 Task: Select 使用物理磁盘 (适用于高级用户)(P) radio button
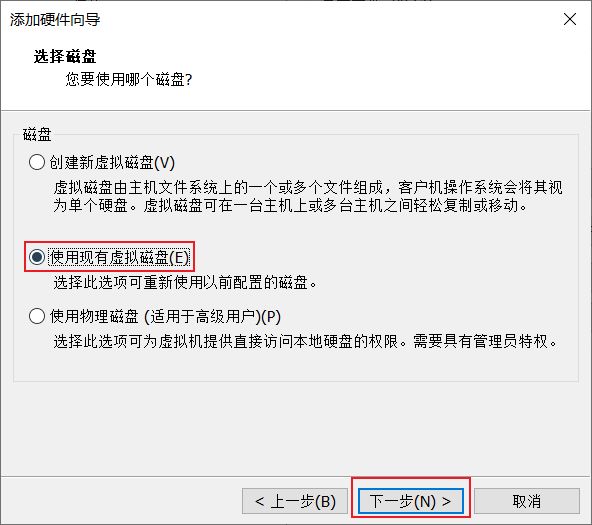point(37,316)
